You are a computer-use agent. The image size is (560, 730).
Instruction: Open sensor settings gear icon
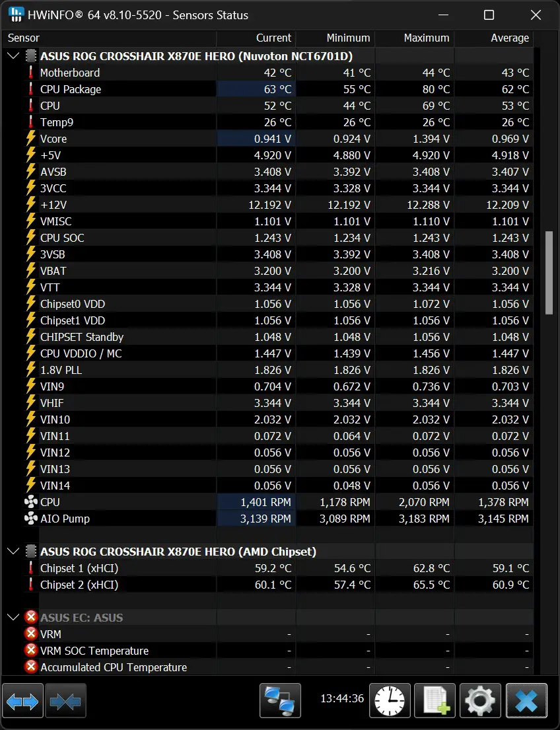point(480,701)
